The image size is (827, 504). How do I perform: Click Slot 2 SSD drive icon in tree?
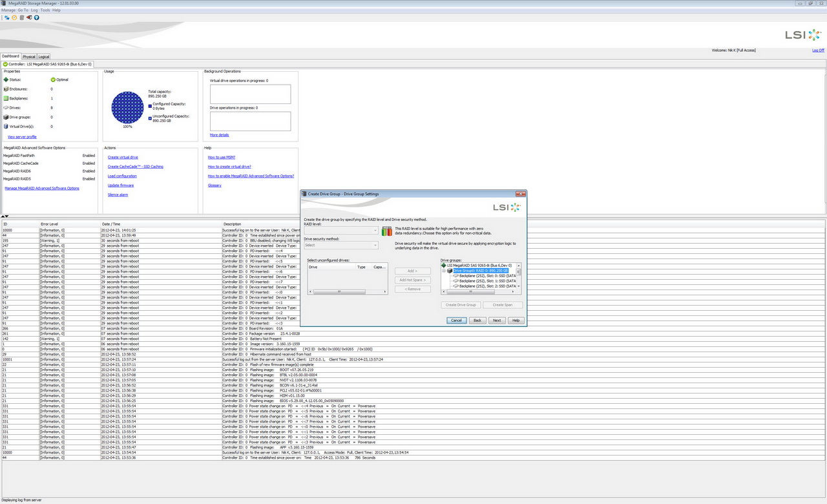455,286
